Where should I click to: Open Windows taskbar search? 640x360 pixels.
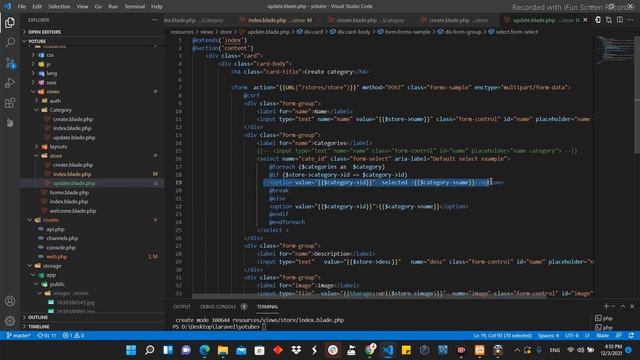[149, 350]
